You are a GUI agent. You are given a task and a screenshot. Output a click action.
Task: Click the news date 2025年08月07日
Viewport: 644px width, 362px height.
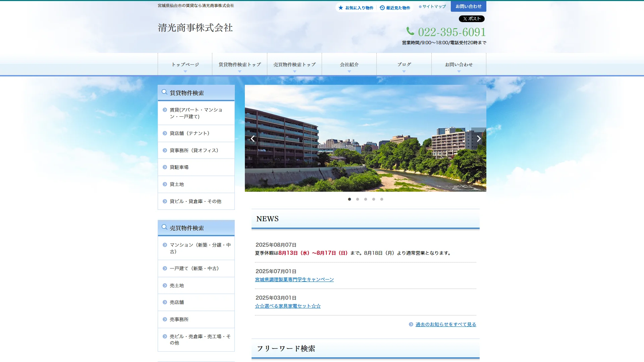276,245
